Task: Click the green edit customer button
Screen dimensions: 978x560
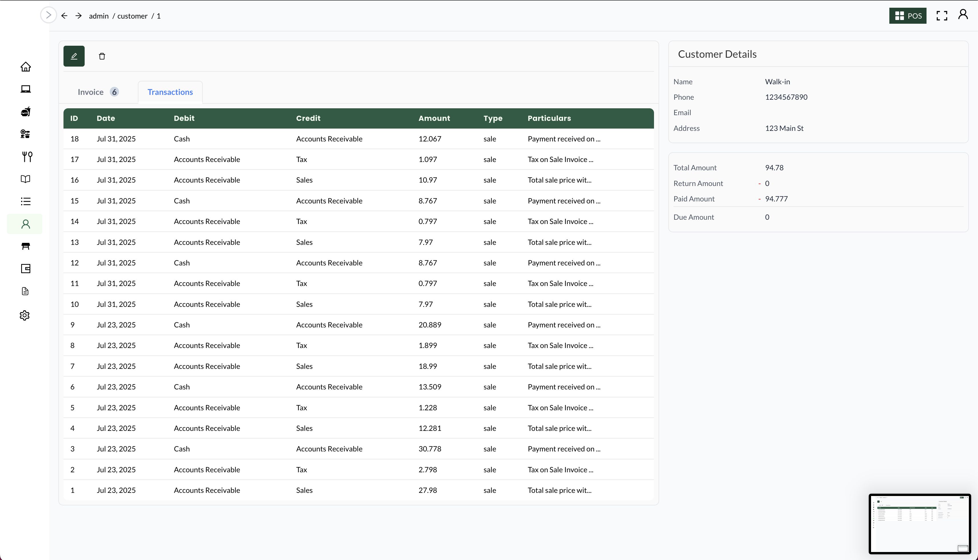Action: point(74,56)
